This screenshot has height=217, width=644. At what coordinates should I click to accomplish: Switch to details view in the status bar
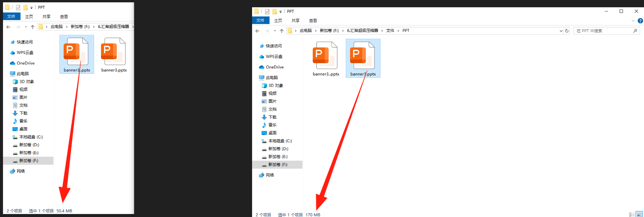[631, 214]
